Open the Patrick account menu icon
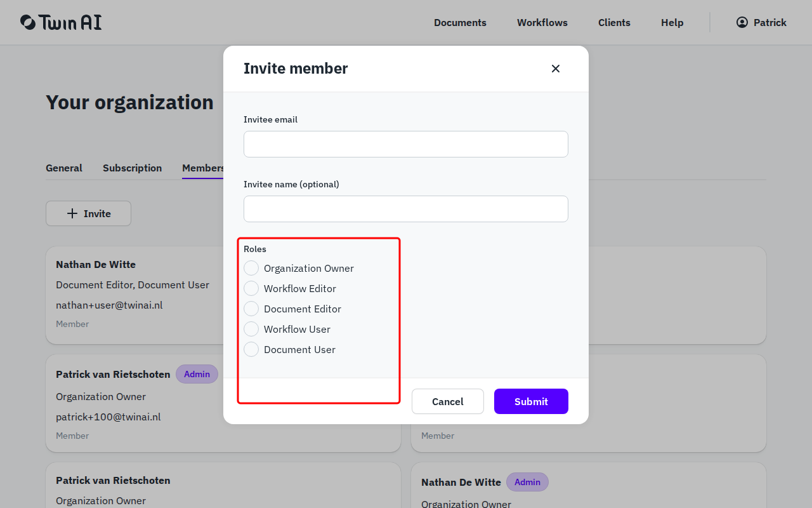The width and height of the screenshot is (812, 508). [x=742, y=22]
